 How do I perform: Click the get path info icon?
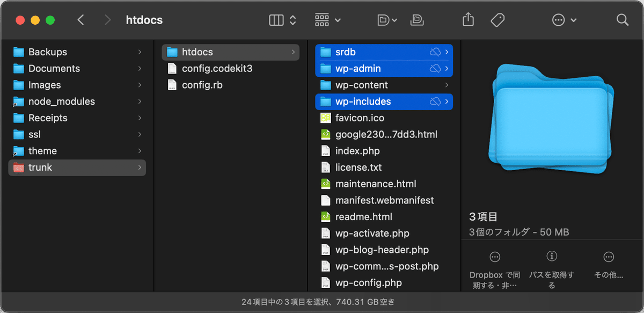[552, 256]
